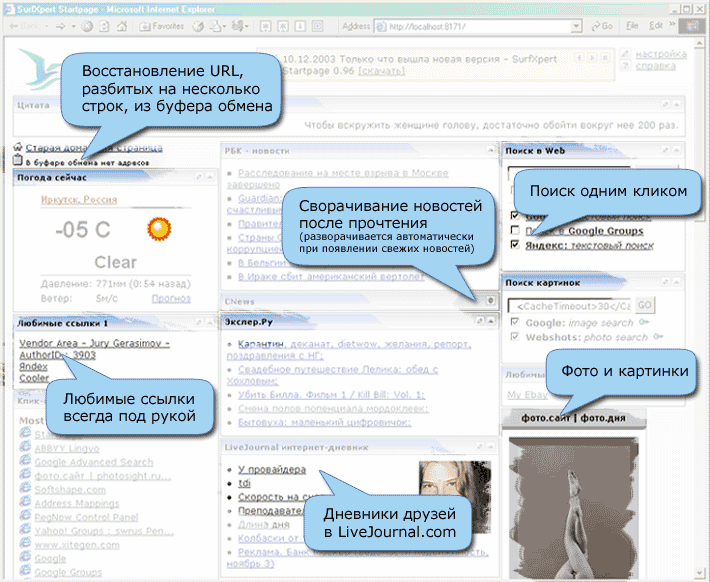Open the настройка link

tap(661, 54)
